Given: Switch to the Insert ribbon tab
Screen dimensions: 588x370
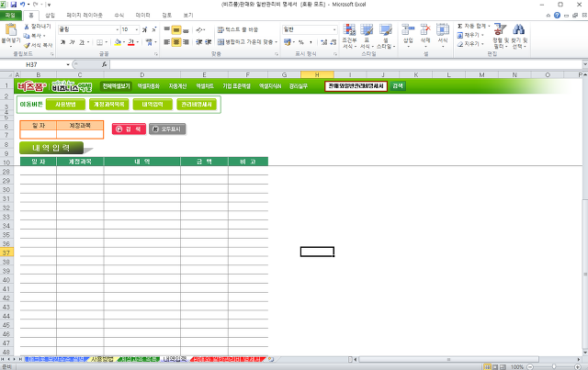Looking at the screenshot, I should coord(50,16).
